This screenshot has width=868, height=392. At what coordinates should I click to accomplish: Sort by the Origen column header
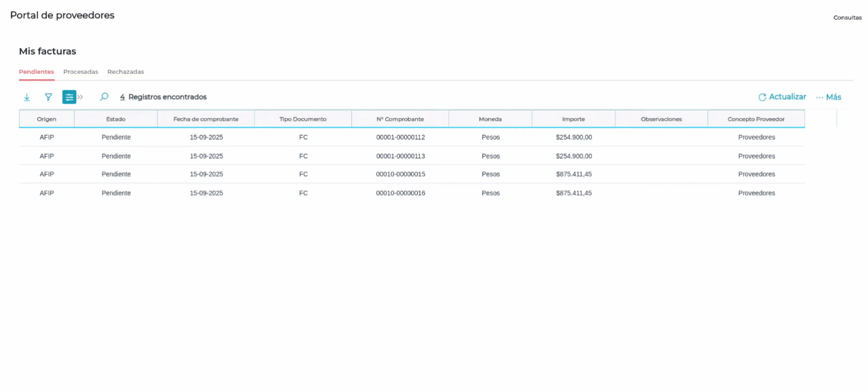tap(47, 119)
